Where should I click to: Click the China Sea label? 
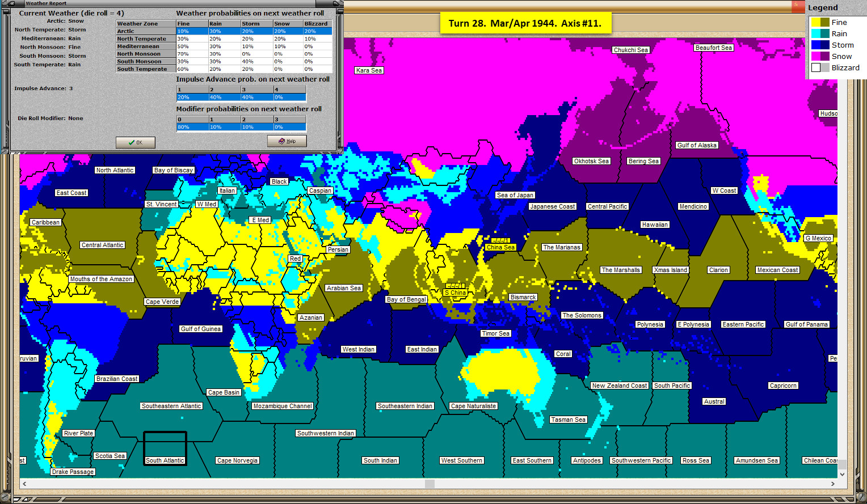pyautogui.click(x=501, y=247)
